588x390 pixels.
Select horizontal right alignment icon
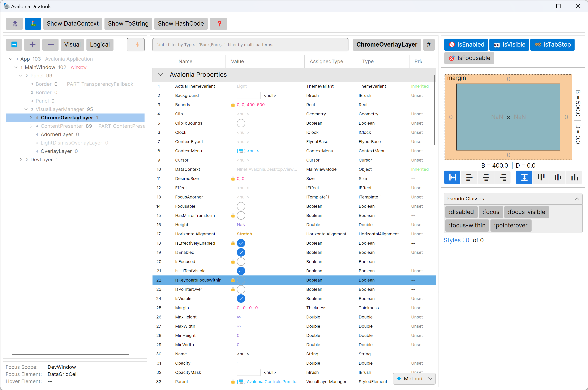503,177
